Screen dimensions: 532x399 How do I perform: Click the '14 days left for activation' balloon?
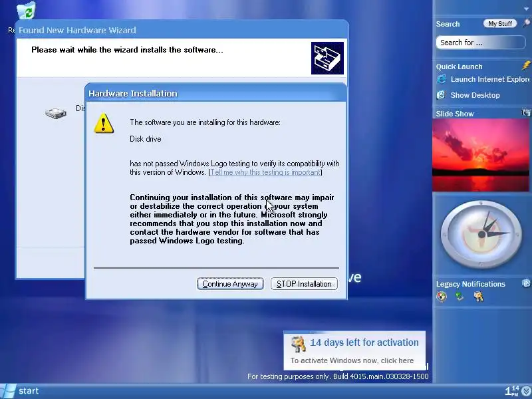point(354,350)
